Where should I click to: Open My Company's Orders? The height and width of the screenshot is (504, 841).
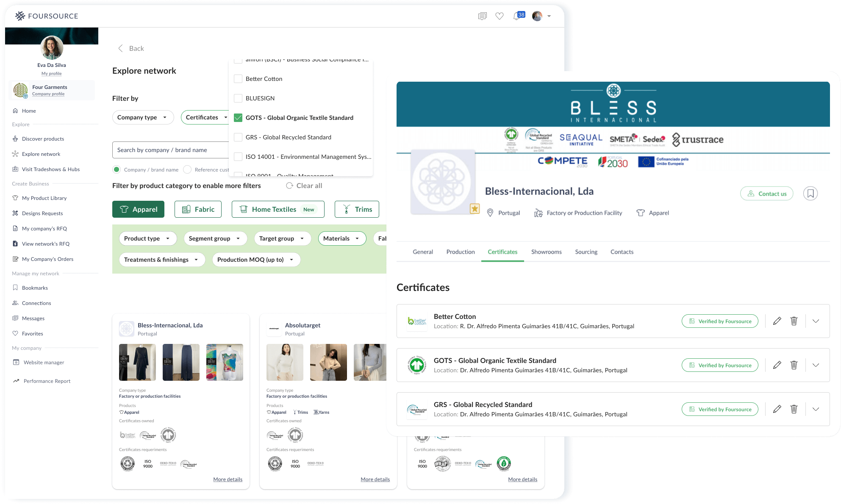pos(47,259)
